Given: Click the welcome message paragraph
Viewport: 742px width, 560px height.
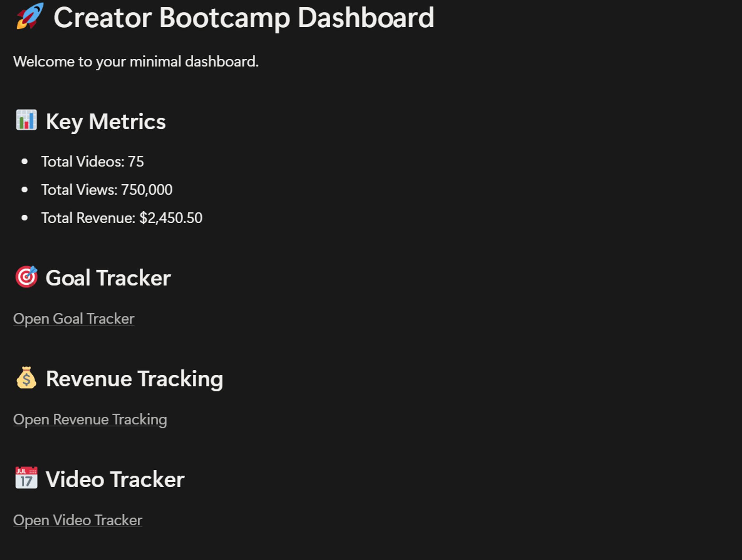Looking at the screenshot, I should 136,62.
